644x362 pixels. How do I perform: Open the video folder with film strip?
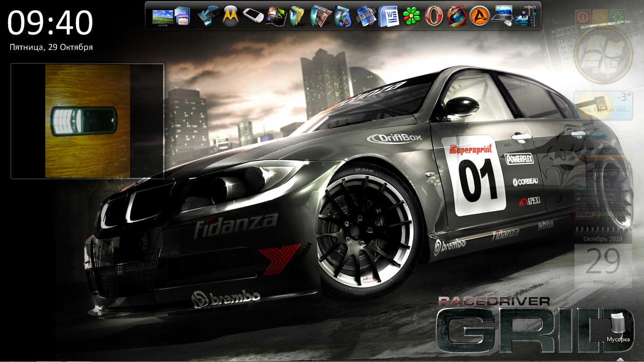coord(366,16)
